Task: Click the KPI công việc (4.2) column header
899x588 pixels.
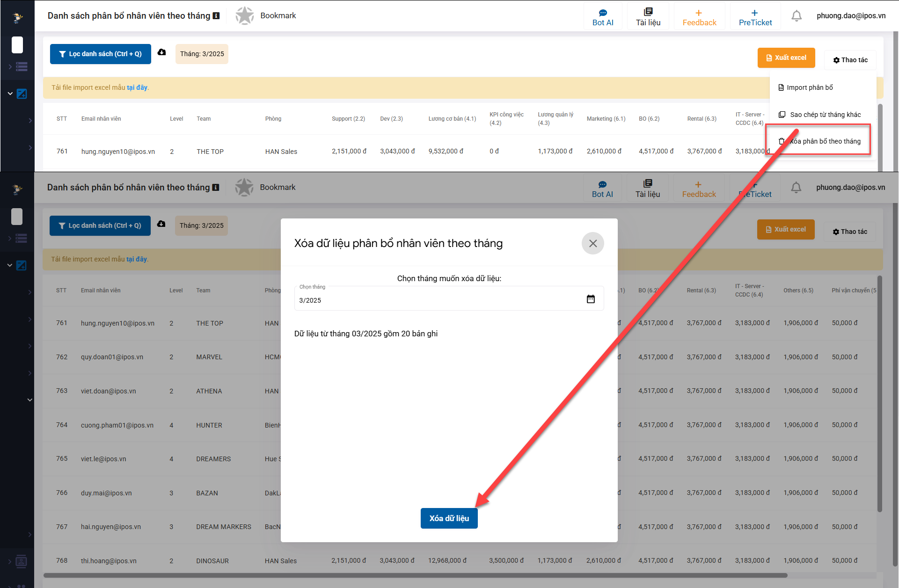Action: click(506, 119)
